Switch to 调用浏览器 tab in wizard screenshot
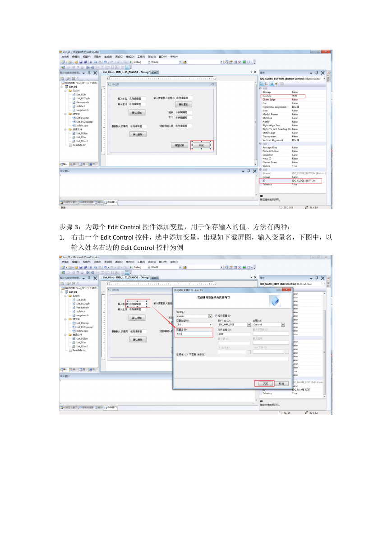Viewport: 392px width, 554px height. 86,407
